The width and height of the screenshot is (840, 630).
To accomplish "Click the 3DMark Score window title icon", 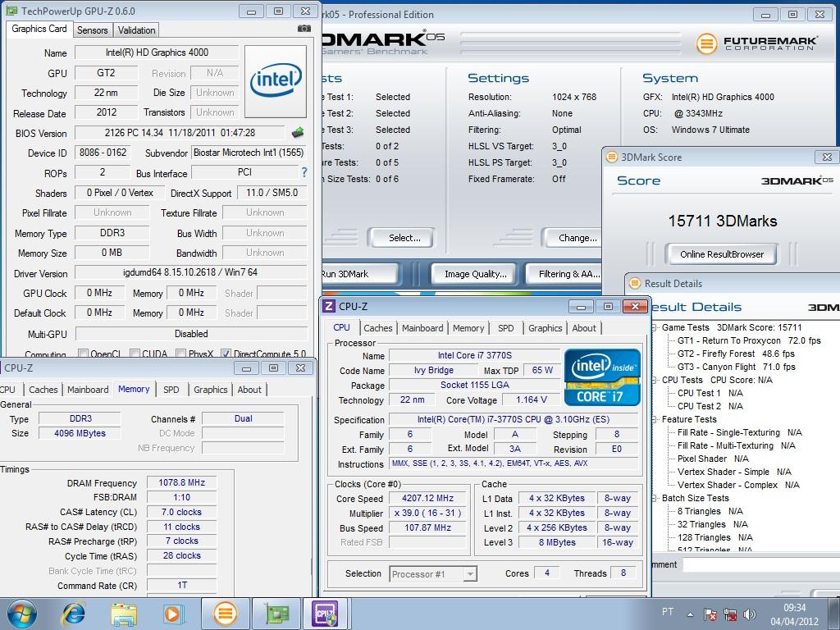I will point(611,157).
